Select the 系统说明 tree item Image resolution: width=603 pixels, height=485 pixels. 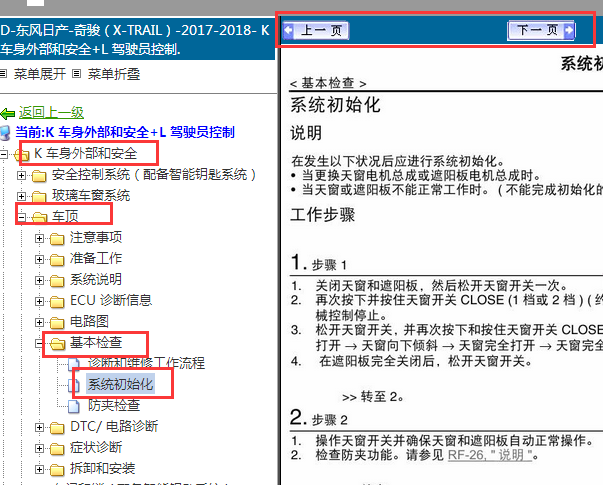(x=96, y=279)
